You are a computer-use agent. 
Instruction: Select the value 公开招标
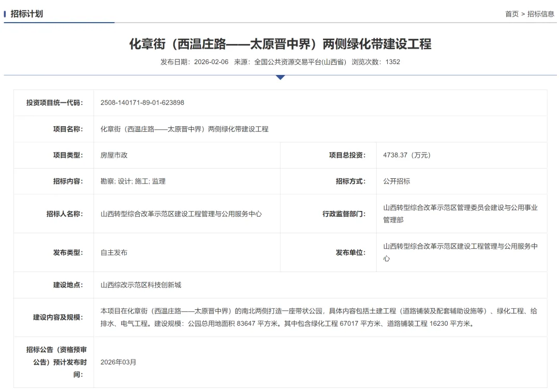tap(396, 181)
